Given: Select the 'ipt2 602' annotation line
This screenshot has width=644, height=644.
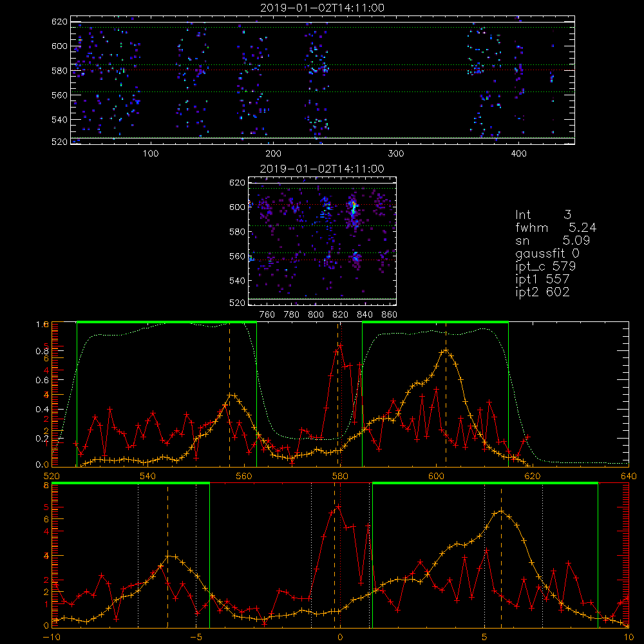Looking at the screenshot, I should coord(542,292).
